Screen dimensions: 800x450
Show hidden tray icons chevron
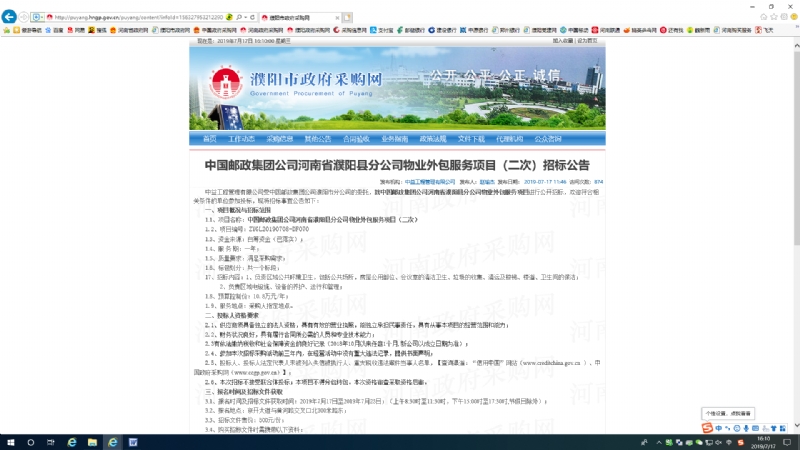tap(659, 442)
